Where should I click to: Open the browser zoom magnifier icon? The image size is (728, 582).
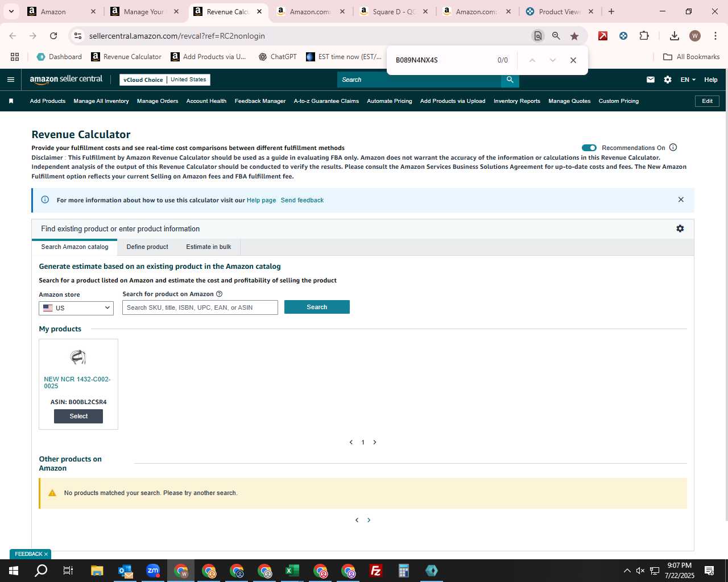[556, 36]
